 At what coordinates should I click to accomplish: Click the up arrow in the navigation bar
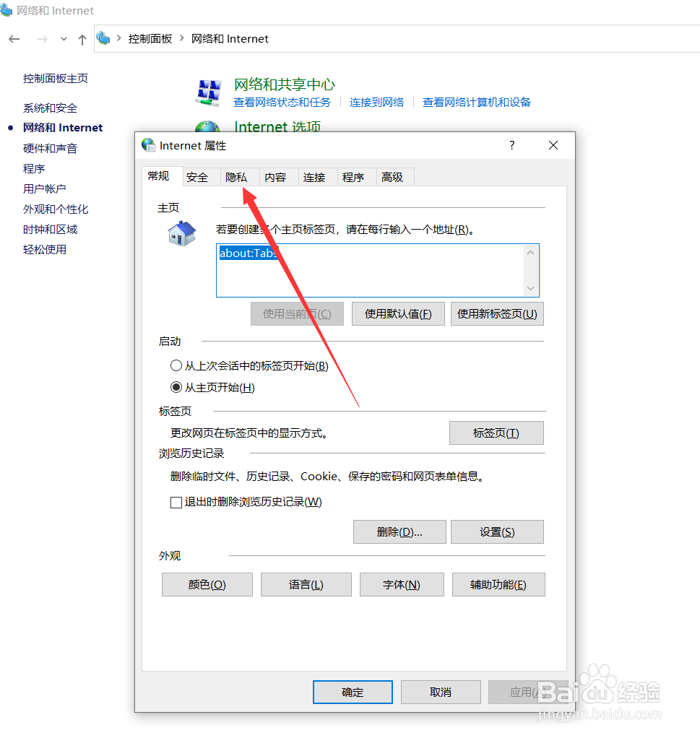82,39
